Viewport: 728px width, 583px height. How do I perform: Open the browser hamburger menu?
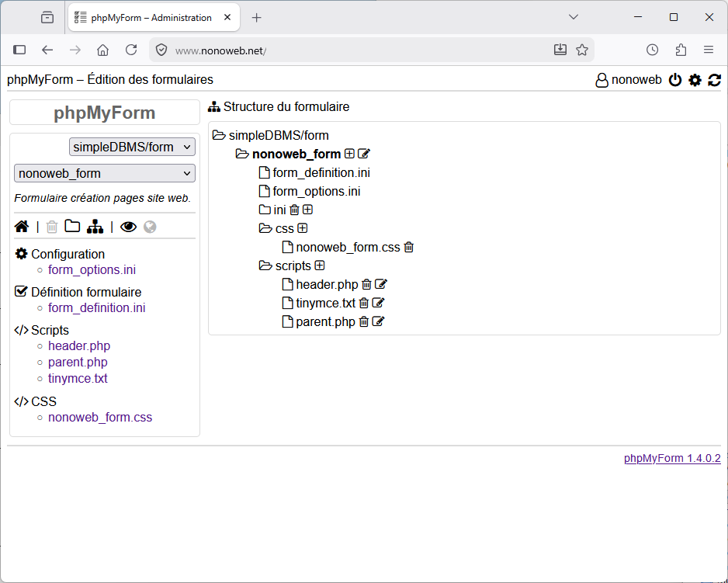[709, 50]
